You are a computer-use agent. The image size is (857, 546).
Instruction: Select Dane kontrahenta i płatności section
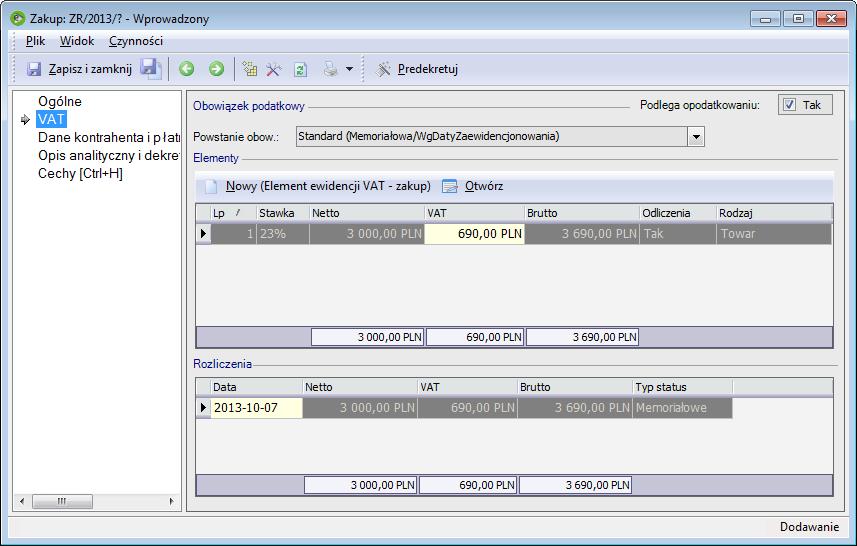pyautogui.click(x=109, y=137)
